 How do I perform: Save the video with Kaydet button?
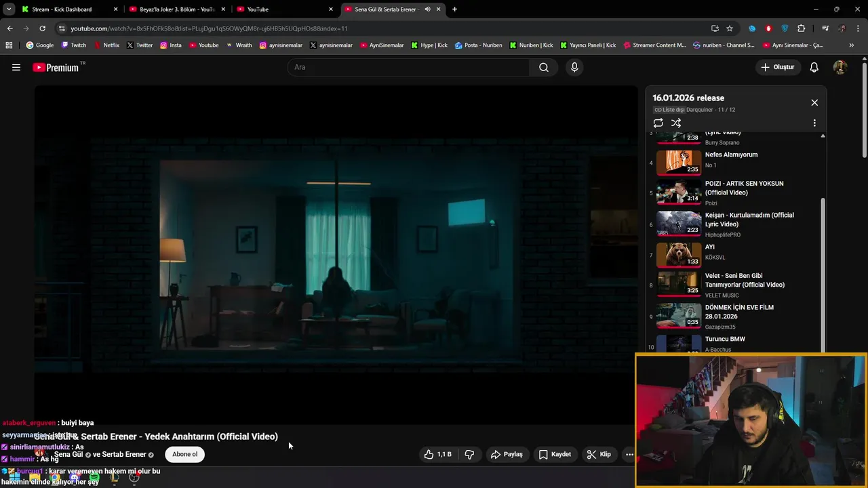pyautogui.click(x=555, y=454)
